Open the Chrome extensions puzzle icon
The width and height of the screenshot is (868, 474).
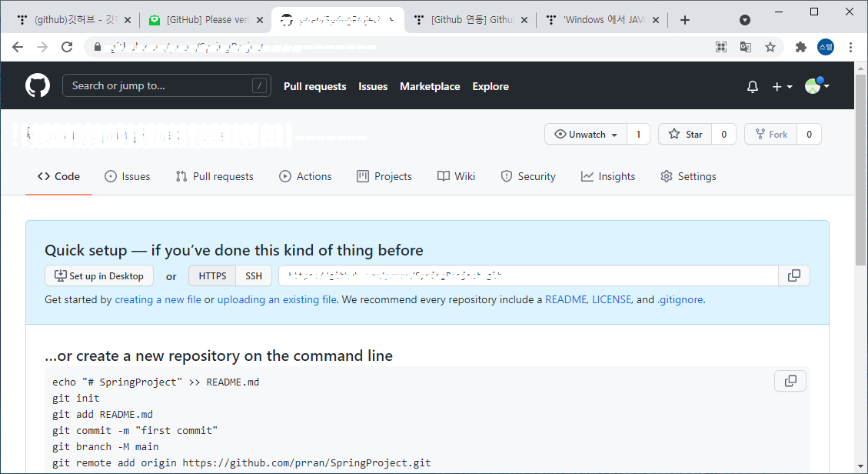[x=800, y=47]
